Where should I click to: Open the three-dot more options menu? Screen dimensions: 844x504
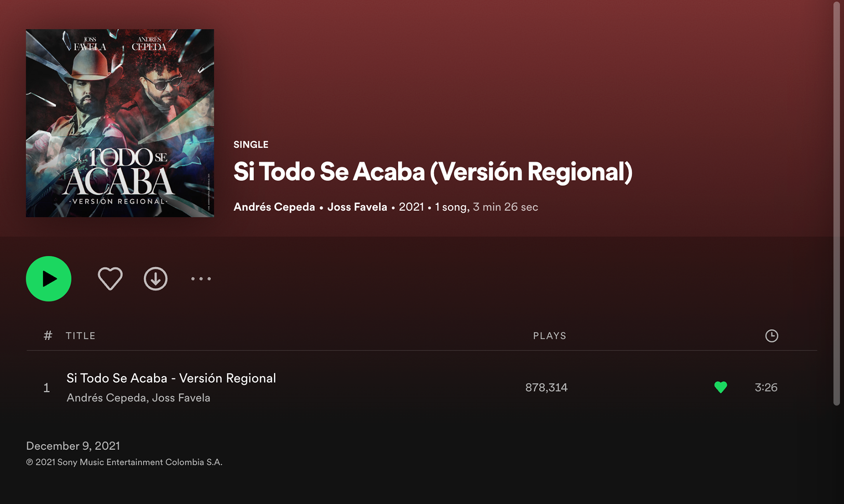coord(201,279)
